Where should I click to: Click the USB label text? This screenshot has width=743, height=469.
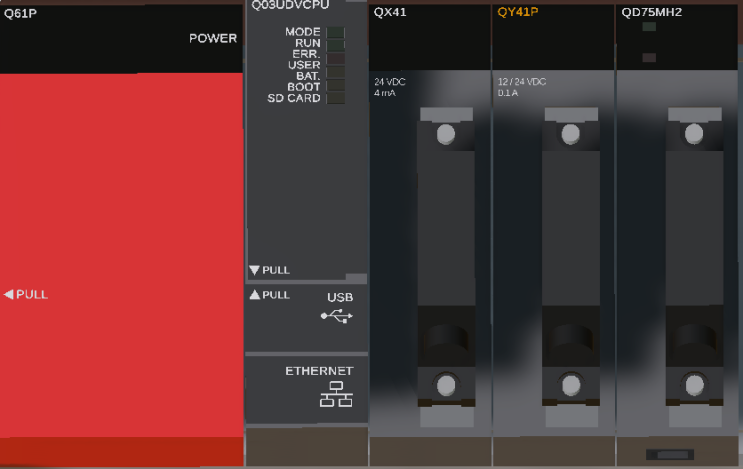340,297
